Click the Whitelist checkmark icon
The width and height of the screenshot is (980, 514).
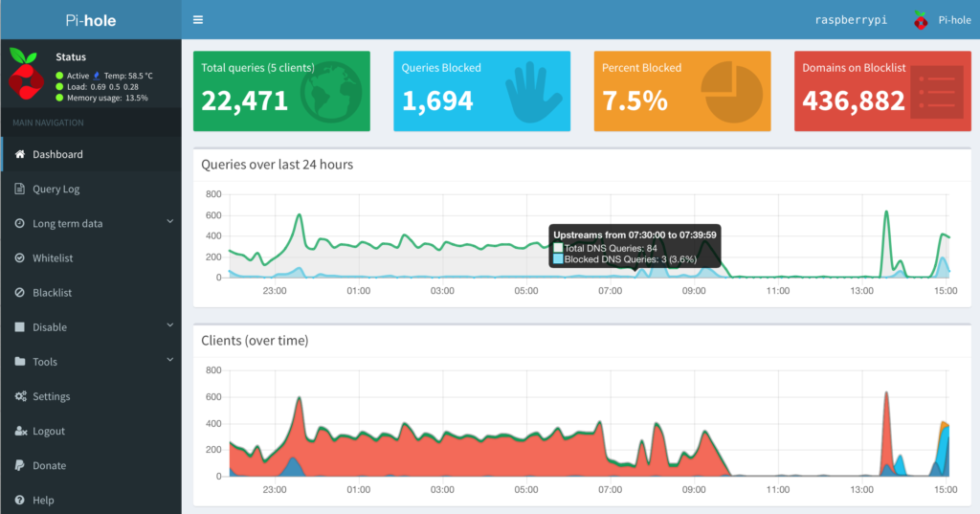(x=20, y=257)
